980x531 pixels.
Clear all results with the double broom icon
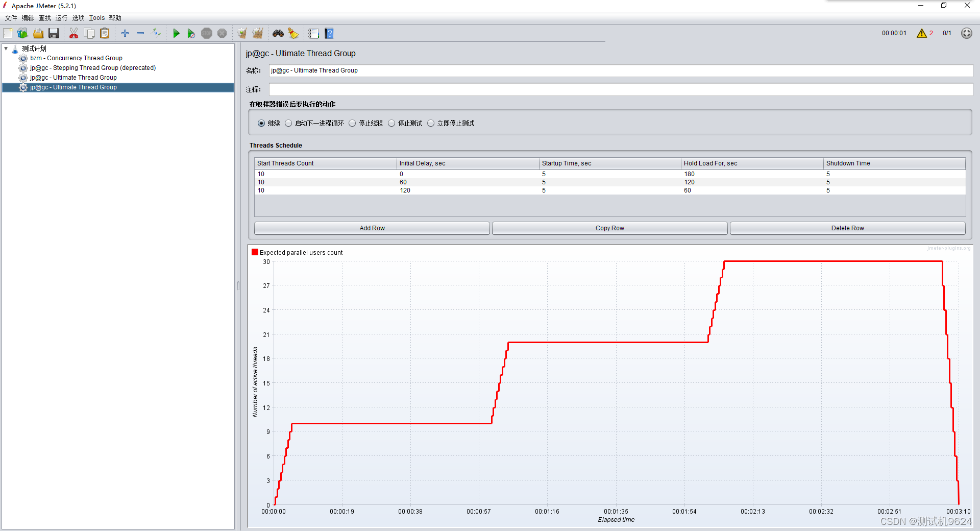coord(258,33)
